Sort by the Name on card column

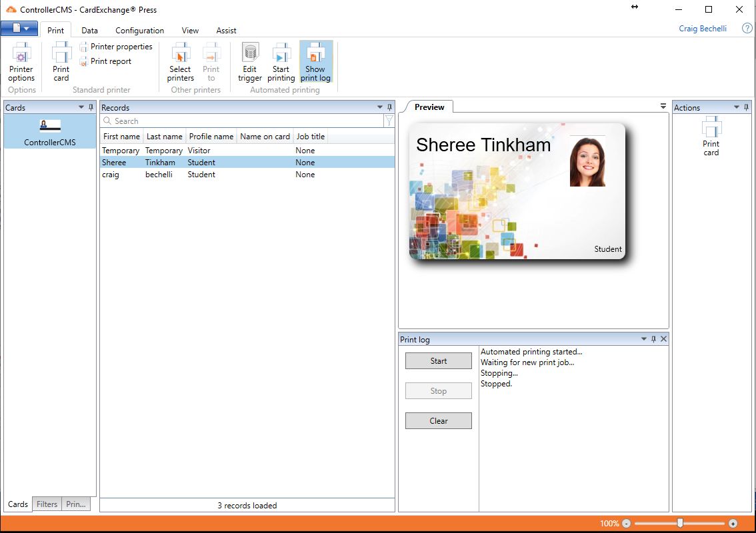pyautogui.click(x=265, y=137)
